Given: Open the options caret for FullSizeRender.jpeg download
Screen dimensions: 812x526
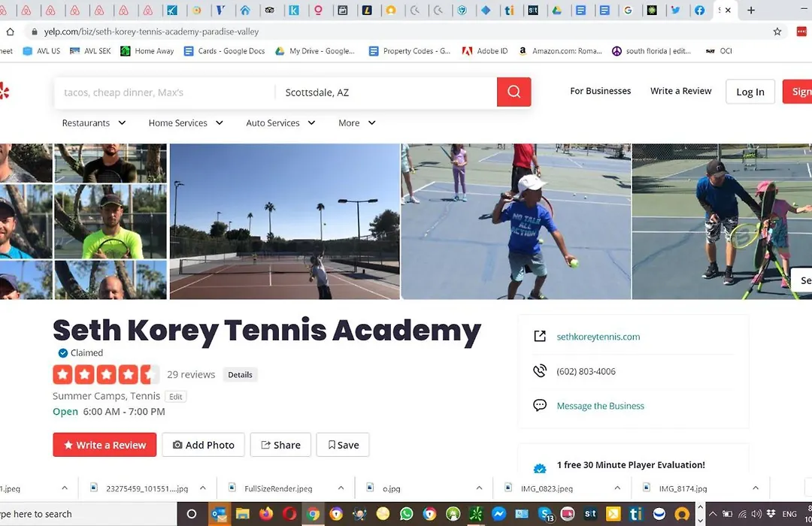Looking at the screenshot, I should [x=341, y=488].
